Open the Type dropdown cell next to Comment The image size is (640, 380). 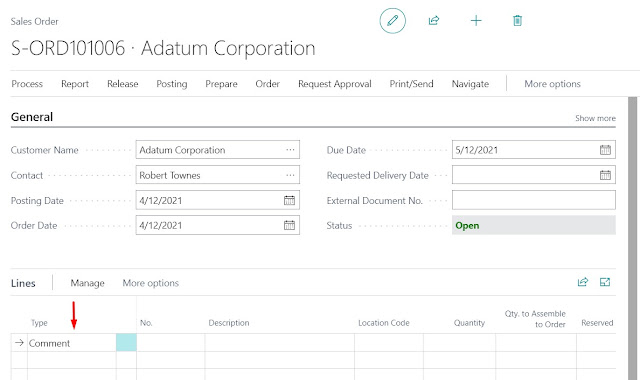click(126, 342)
